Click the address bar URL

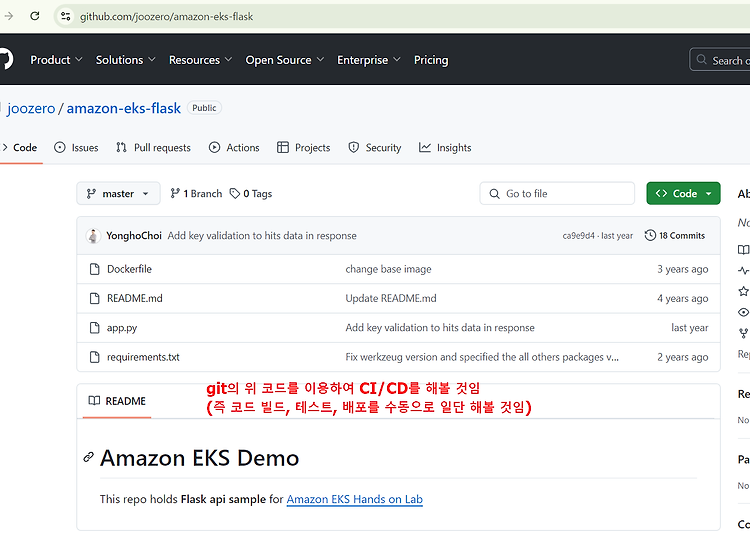(x=166, y=17)
